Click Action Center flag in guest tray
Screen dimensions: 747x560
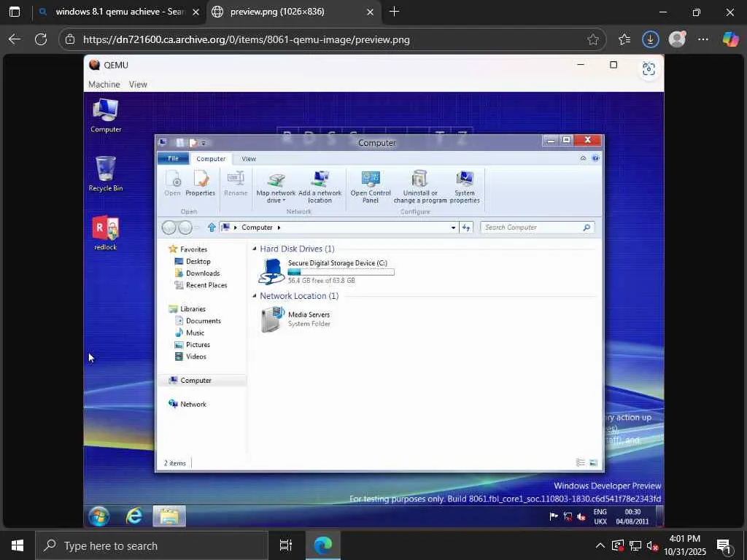tap(554, 516)
